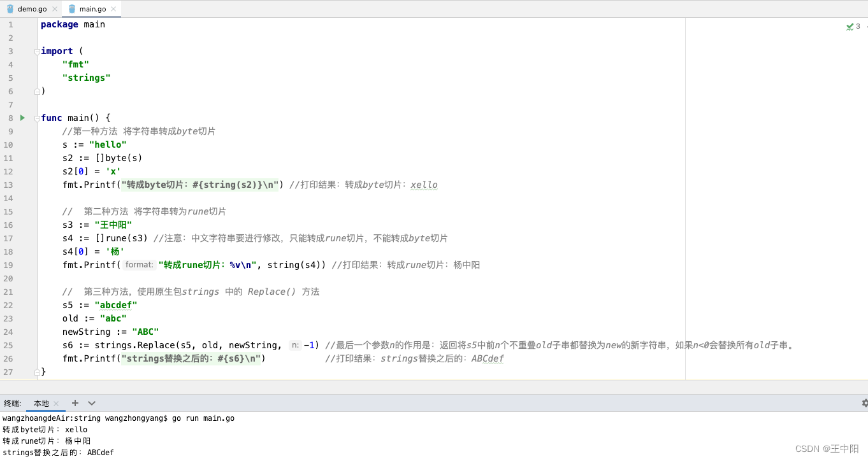This screenshot has width=868, height=459.
Task: Click the n: parameter hint on line 25
Action: point(294,345)
